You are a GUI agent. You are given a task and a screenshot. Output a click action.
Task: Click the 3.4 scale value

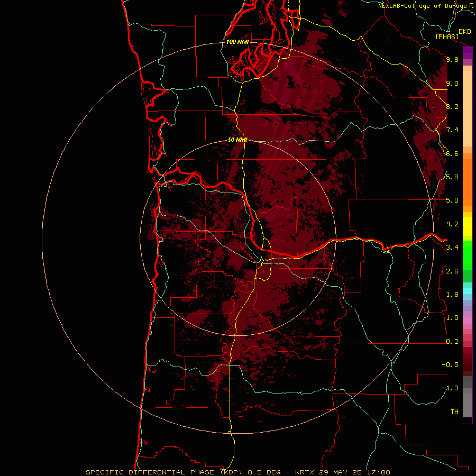pyautogui.click(x=452, y=248)
